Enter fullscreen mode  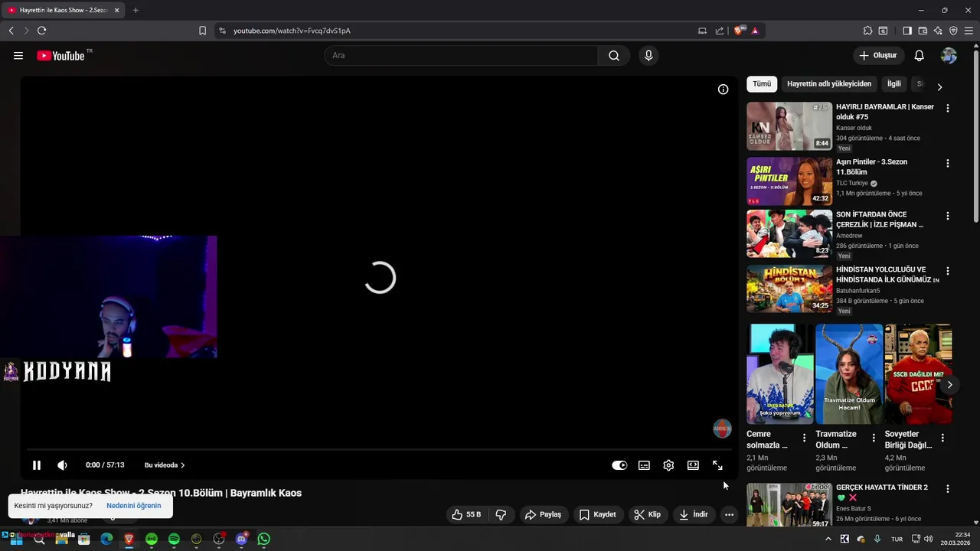point(717,465)
